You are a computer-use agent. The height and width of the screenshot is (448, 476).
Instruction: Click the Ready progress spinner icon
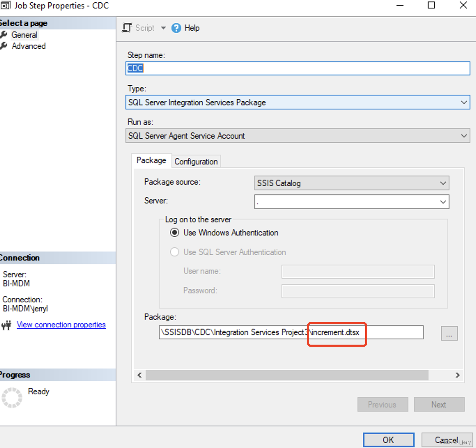[x=12, y=397]
